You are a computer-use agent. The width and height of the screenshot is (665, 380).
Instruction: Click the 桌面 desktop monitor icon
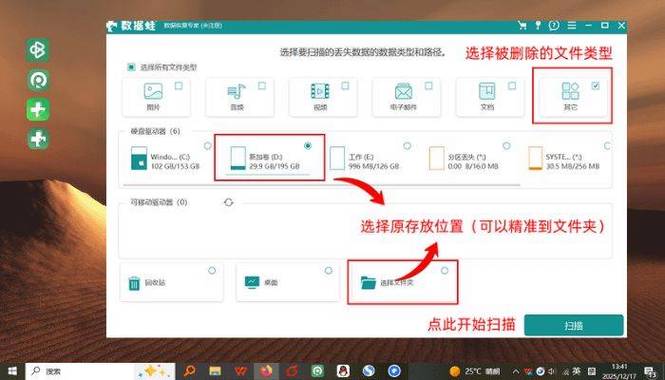coord(252,282)
